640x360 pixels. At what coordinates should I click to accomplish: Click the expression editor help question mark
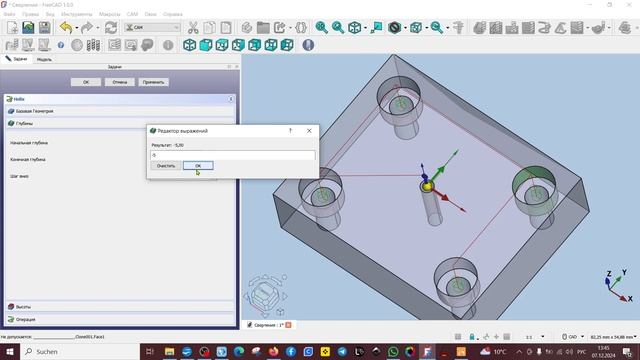click(x=290, y=131)
